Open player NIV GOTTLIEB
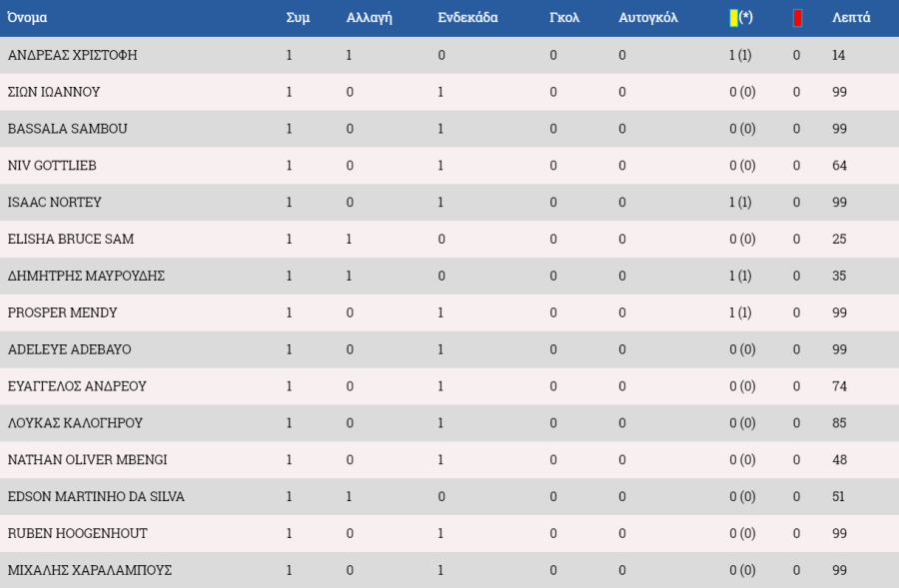The image size is (899, 588). point(52,165)
